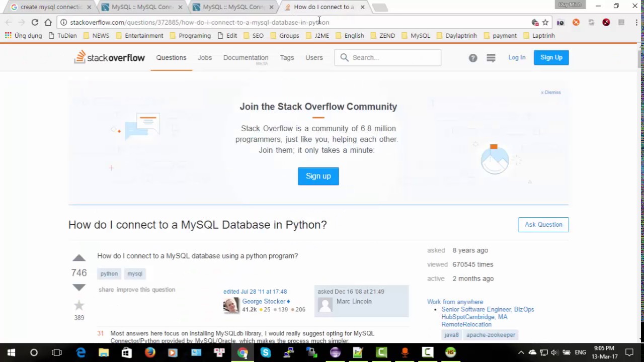
Task: Open the Daylaptrinh bookmark folder
Action: pos(456,36)
